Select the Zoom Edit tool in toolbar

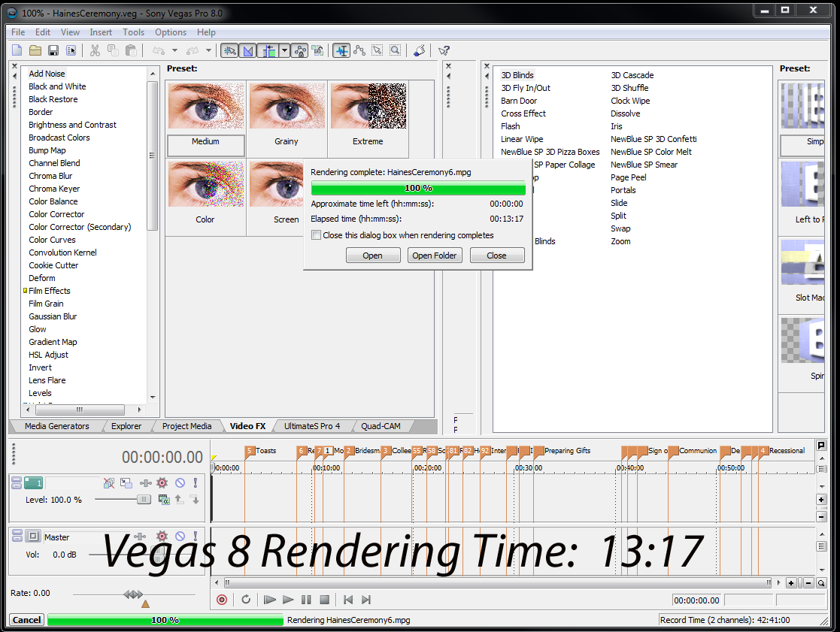(395, 50)
